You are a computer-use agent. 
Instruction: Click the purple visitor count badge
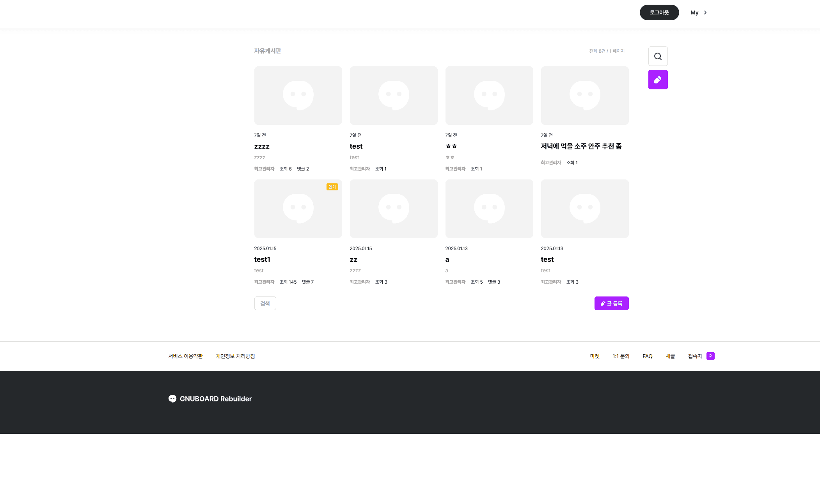(x=710, y=356)
